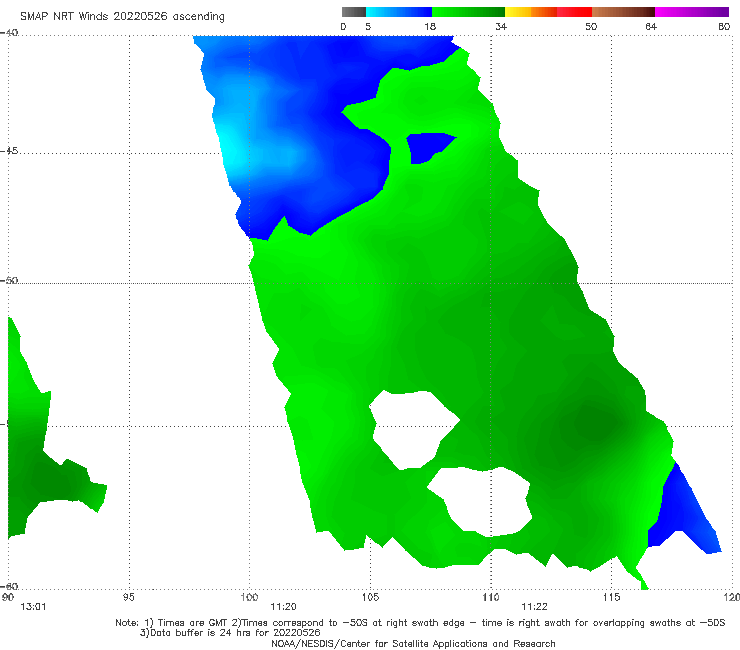The image size is (740, 650).
Task: Click the 'NOAA/NESDIS/Center for Satellite Applications' credit
Action: (x=413, y=644)
